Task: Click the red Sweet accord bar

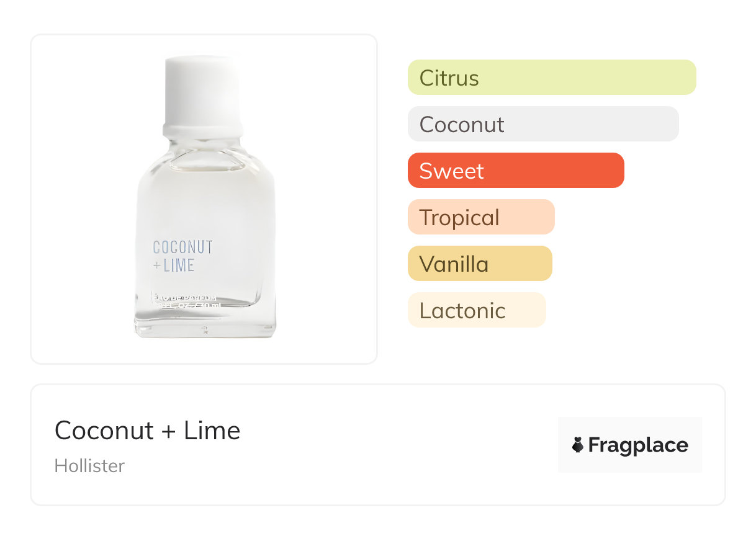Action: [x=515, y=171]
